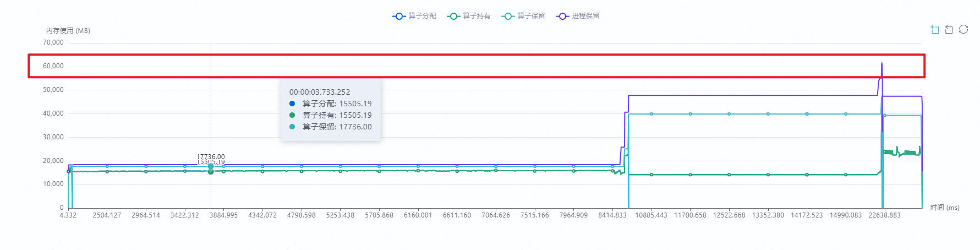Click the 3884.995 x-axis label
Viewport: 980px width, 250px height.
(223, 215)
